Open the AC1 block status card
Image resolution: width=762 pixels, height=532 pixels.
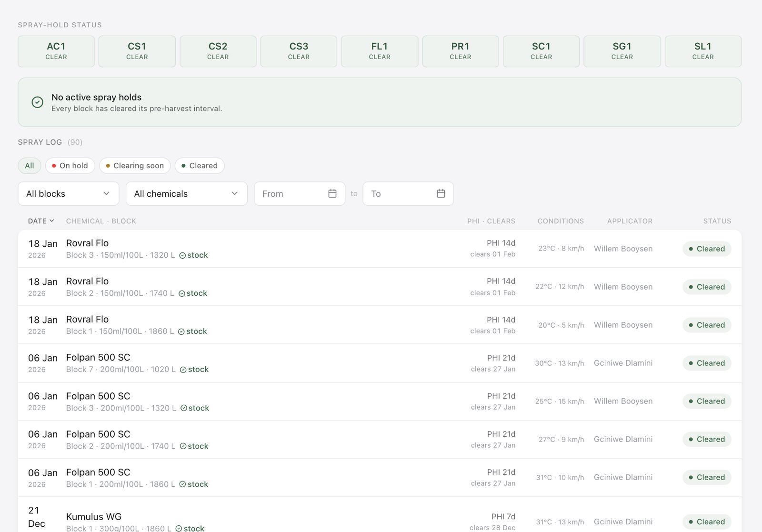click(x=56, y=51)
